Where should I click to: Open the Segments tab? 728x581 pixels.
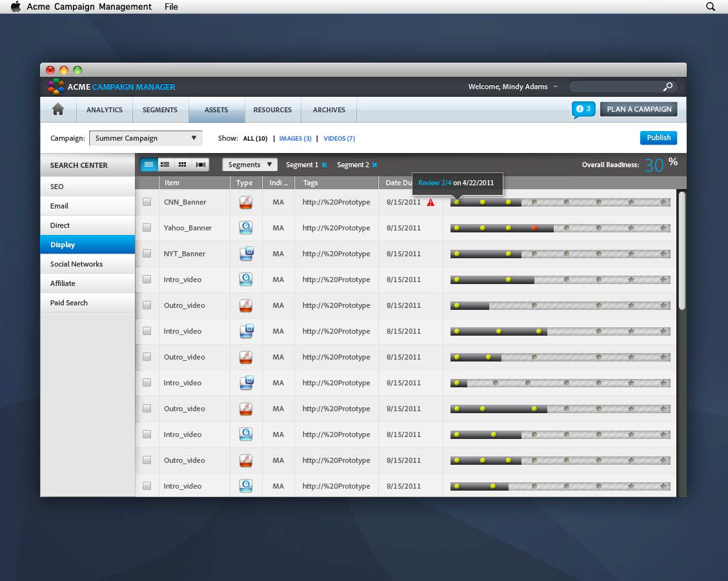[159, 110]
